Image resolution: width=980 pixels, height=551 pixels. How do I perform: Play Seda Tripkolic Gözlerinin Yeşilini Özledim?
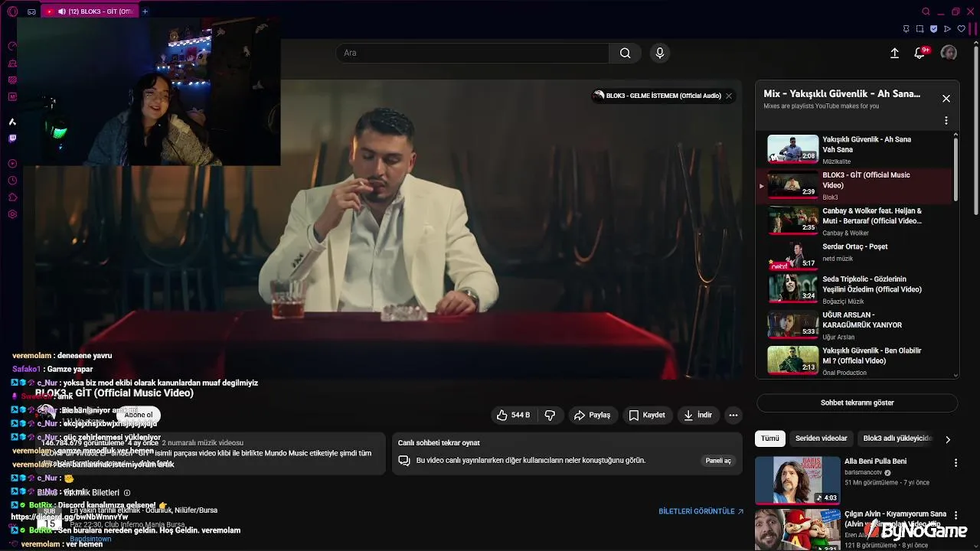[x=854, y=289]
